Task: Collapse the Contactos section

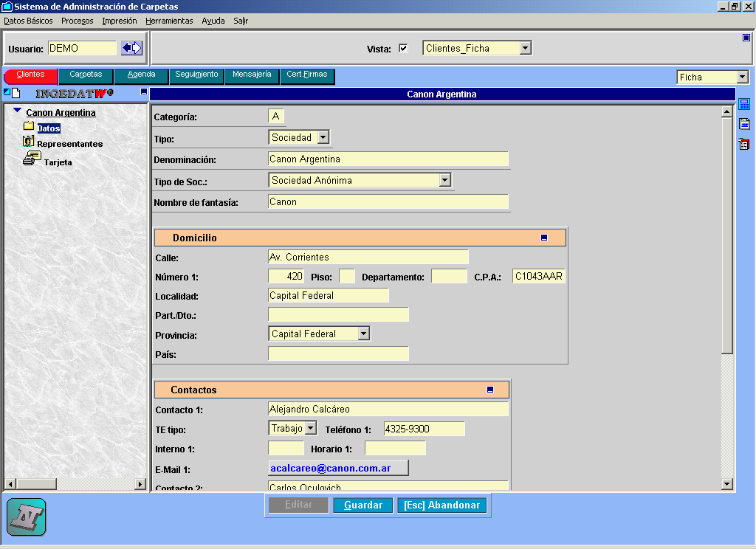Action: (490, 390)
